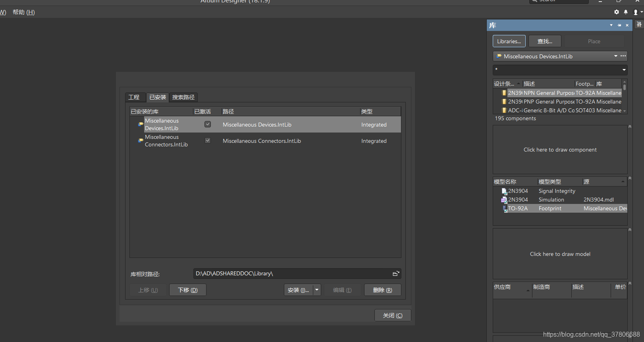The image size is (644, 342).
Task: Select the 2N3904 NPN General Purpose component icon
Action: (x=504, y=93)
